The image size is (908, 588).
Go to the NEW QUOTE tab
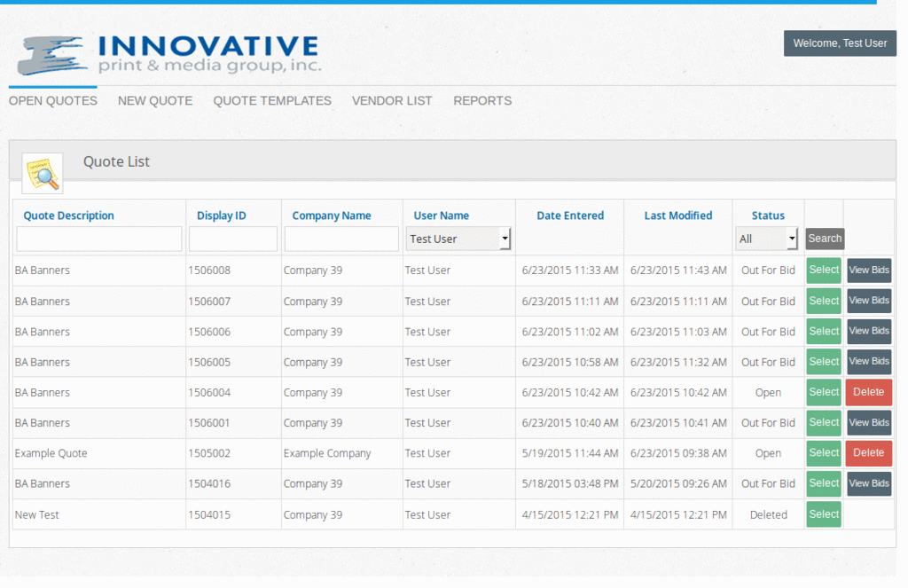[155, 101]
